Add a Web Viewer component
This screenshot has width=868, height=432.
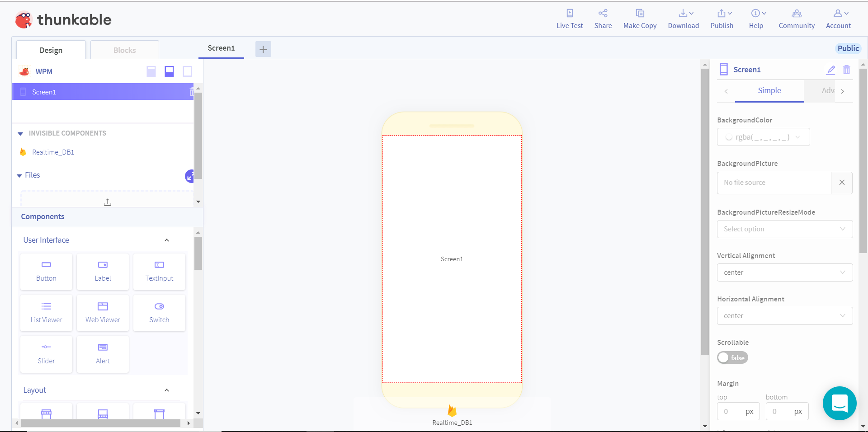coord(103,313)
